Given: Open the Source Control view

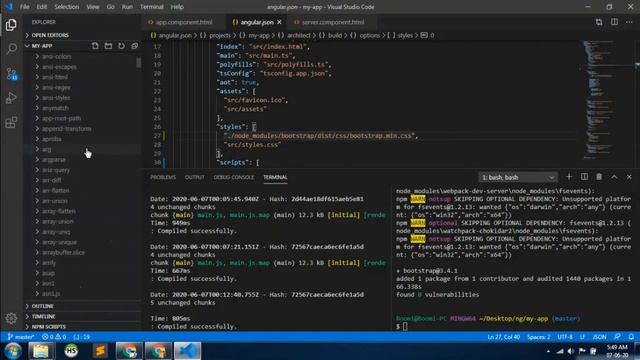Looking at the screenshot, I should click(x=11, y=74).
